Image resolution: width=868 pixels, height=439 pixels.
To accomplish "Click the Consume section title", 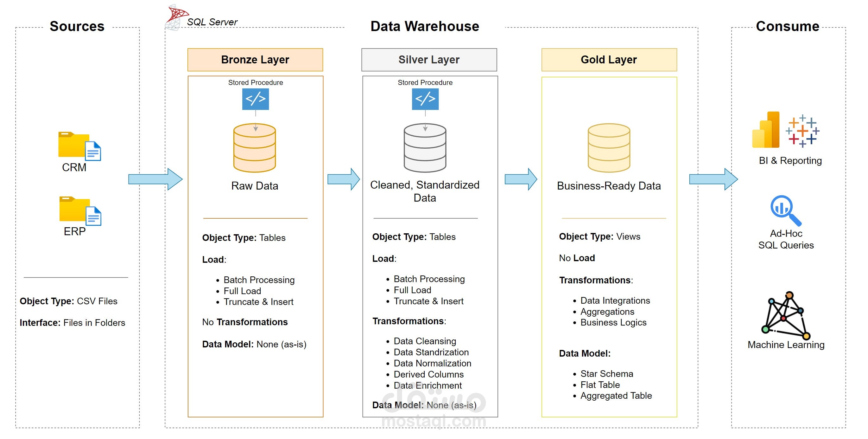I will coord(788,26).
